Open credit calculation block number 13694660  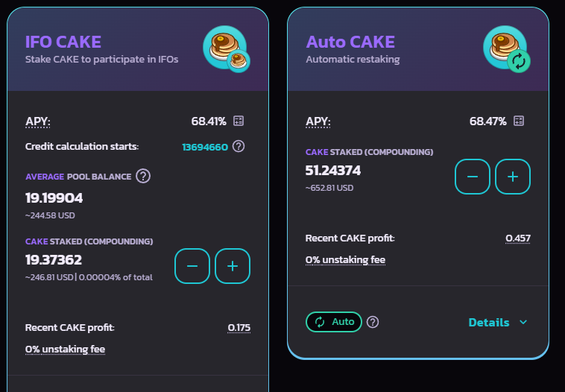tap(205, 147)
